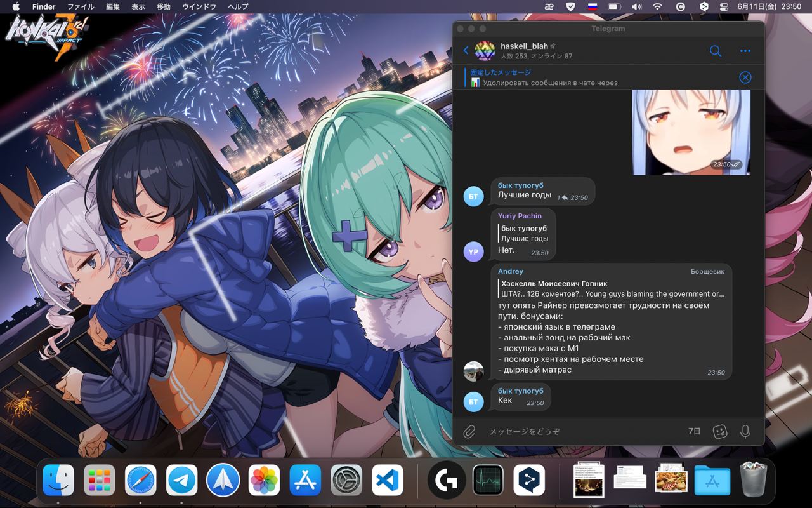Click the БТ avatar next to Лучшие годы
This screenshot has height=508, width=812.
[x=473, y=196]
